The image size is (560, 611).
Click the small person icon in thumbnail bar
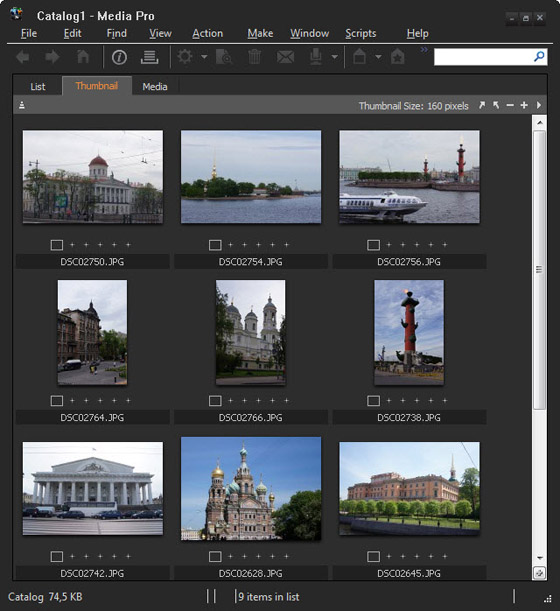tap(22, 105)
